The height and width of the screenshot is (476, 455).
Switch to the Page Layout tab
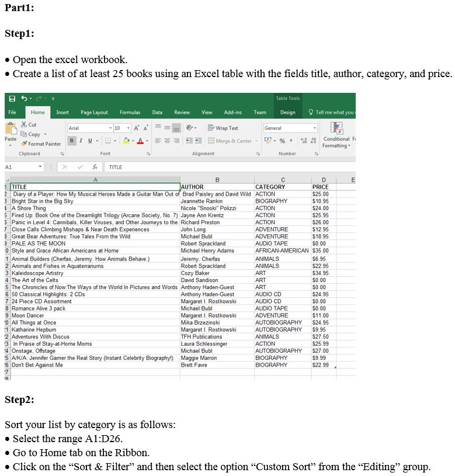(x=94, y=112)
